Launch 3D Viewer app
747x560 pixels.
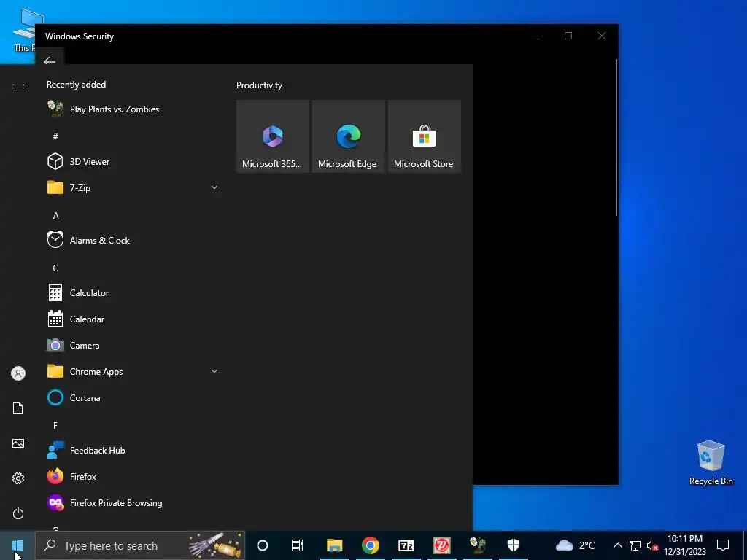pyautogui.click(x=133, y=161)
